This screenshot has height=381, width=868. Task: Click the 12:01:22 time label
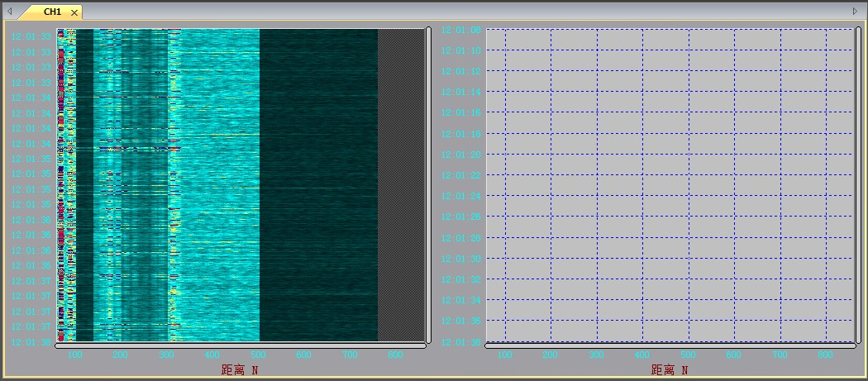461,175
